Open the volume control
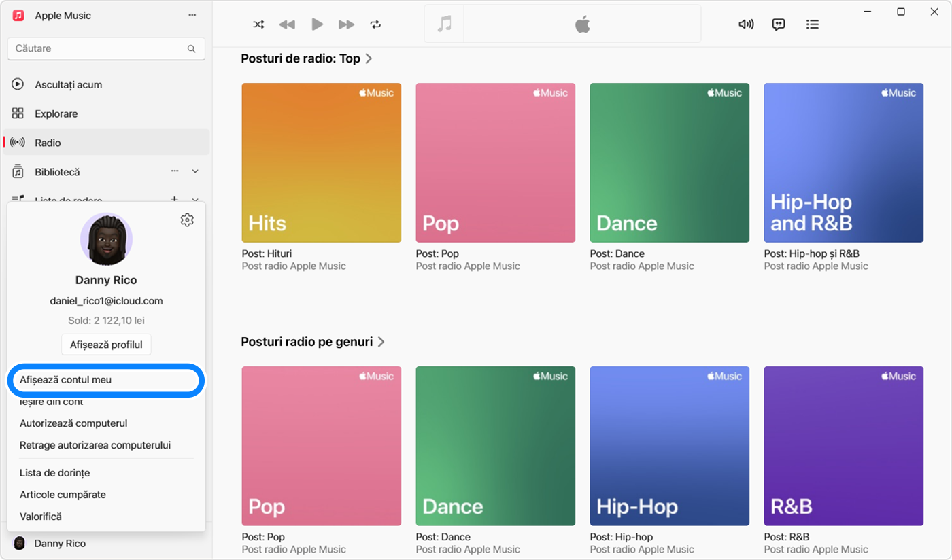The height and width of the screenshot is (560, 952). pos(746,24)
